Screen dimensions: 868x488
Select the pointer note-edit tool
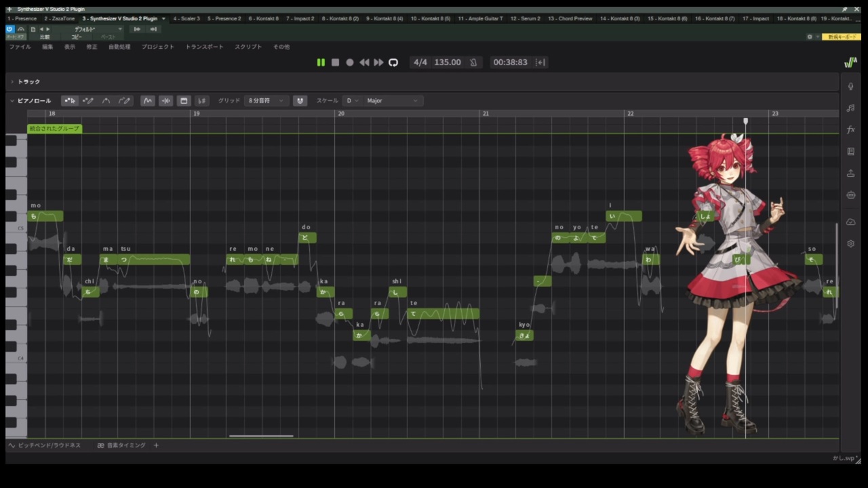(x=70, y=101)
